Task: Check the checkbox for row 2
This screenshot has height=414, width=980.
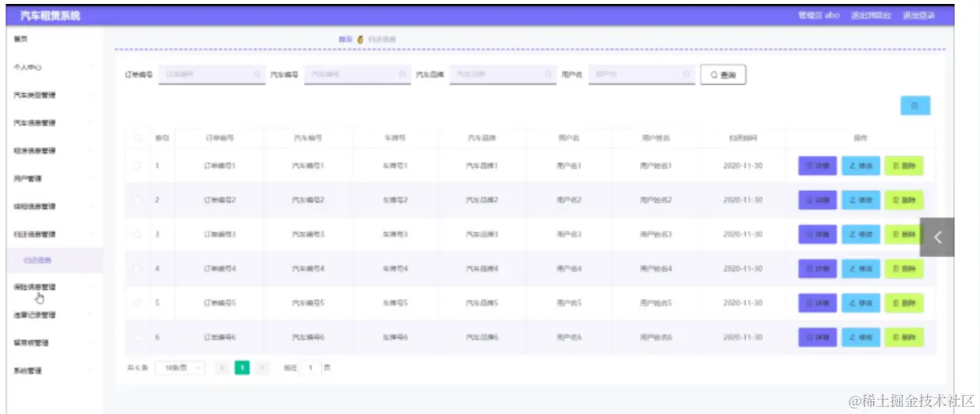Action: tap(138, 200)
